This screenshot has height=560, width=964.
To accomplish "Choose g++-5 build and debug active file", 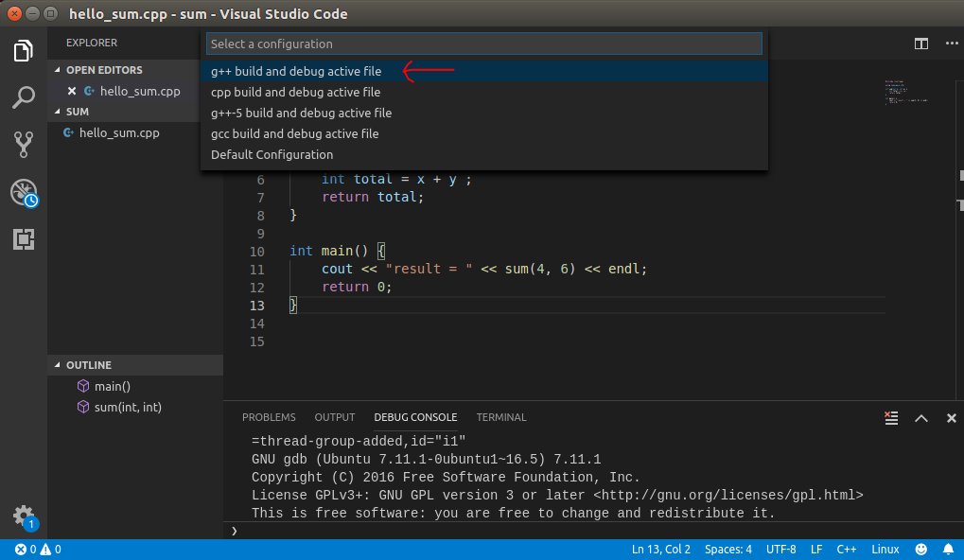I will point(484,114).
